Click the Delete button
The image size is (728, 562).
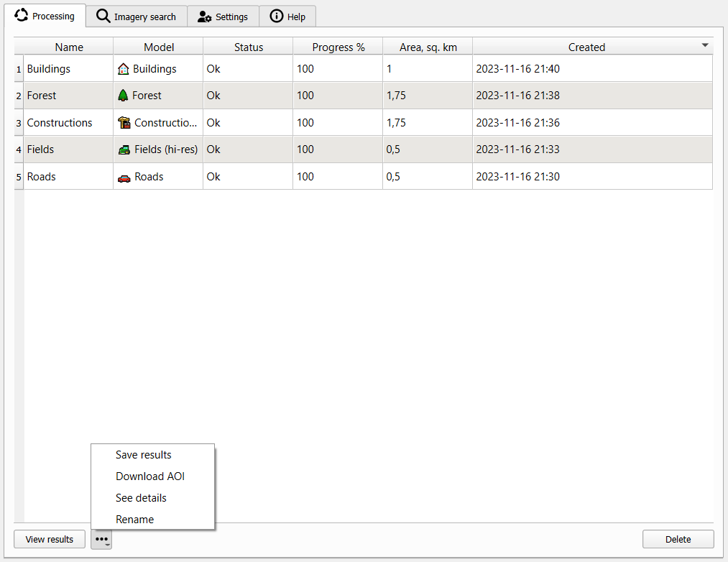coord(678,539)
